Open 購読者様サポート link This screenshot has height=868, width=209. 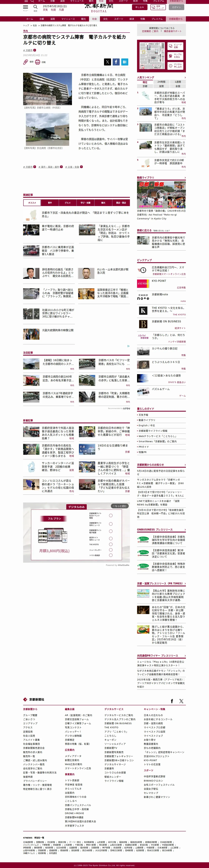coord(173,31)
